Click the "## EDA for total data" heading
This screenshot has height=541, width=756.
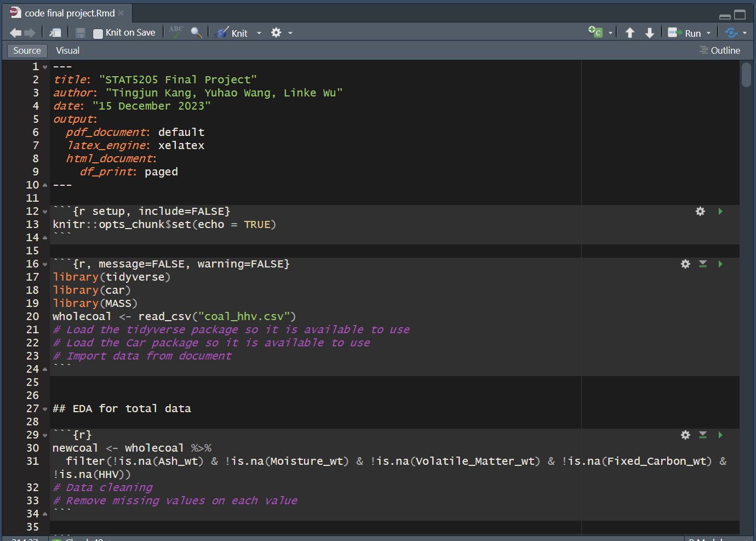click(x=122, y=408)
